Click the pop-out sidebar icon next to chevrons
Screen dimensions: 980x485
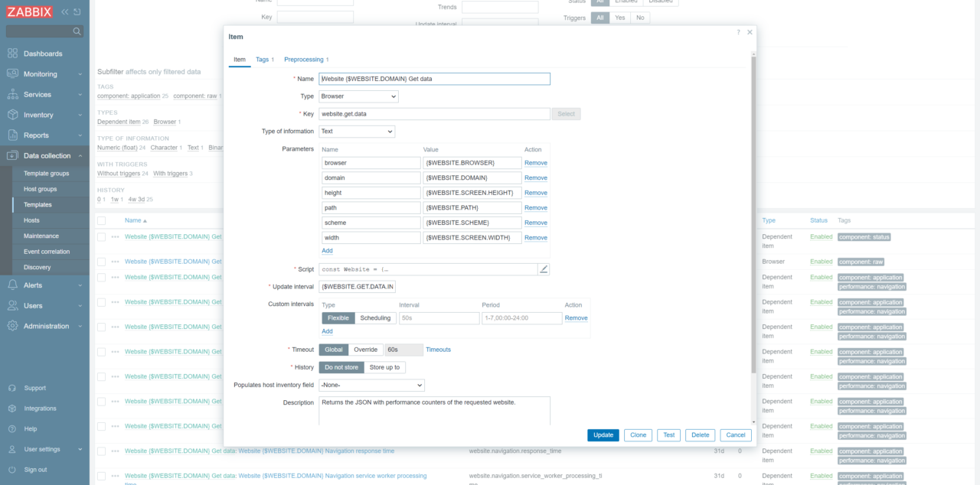point(79,11)
